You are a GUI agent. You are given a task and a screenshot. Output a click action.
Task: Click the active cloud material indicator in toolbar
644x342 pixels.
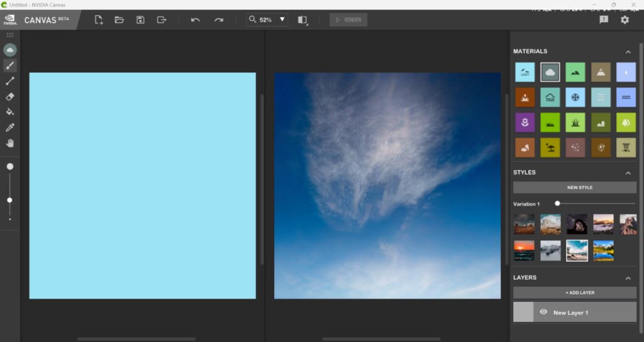[10, 50]
